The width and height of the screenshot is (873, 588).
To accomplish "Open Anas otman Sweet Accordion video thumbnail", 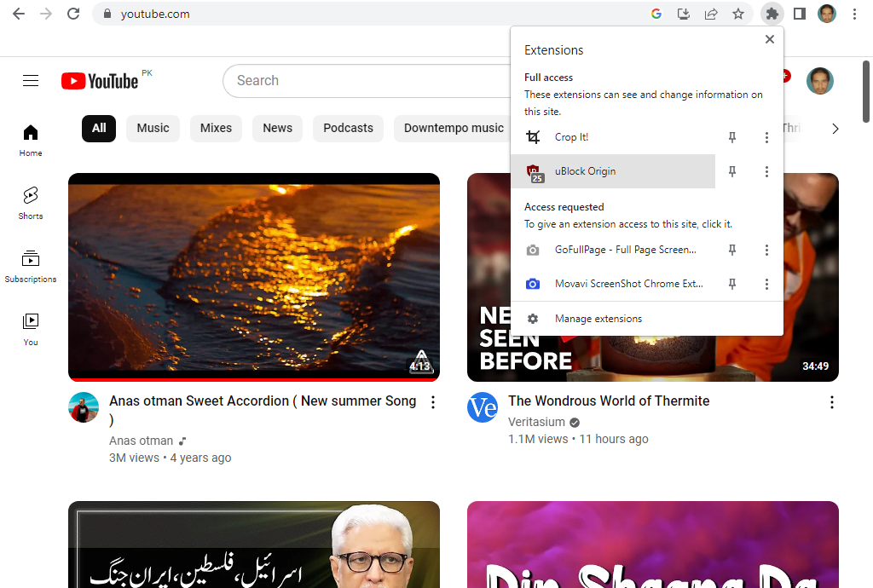I will 254,277.
